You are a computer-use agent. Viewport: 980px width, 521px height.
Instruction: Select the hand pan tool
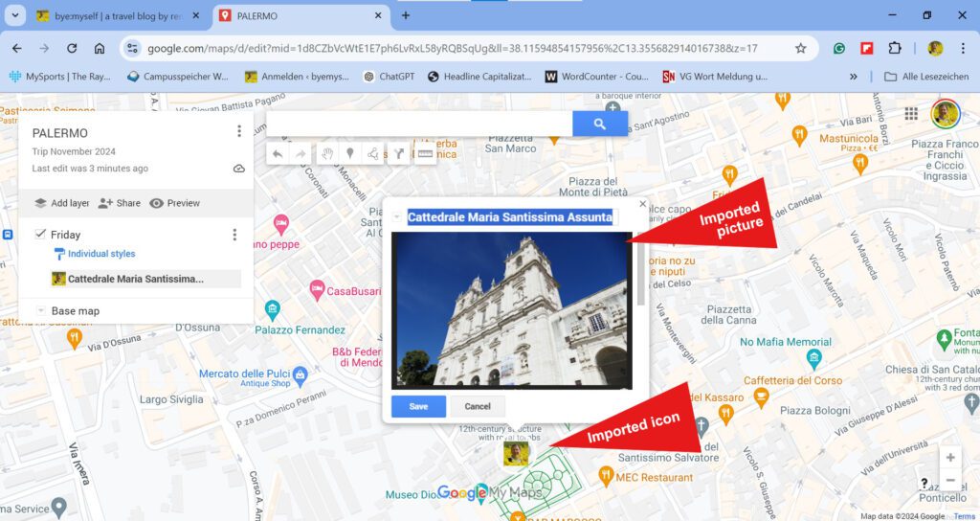pos(327,154)
